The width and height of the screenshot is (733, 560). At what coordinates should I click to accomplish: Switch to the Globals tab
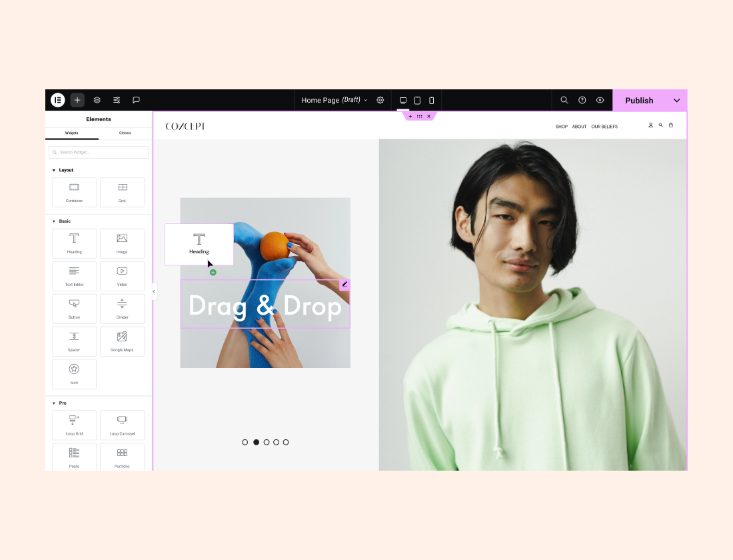pyautogui.click(x=125, y=133)
